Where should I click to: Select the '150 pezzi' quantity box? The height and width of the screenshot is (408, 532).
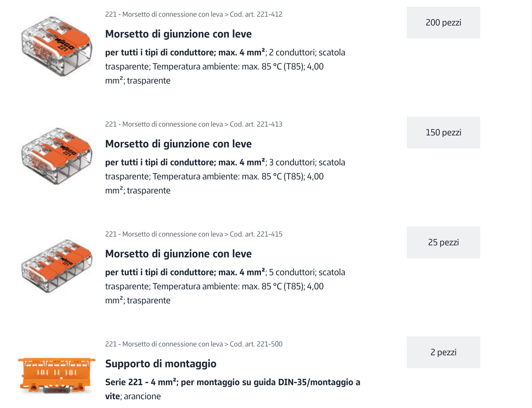tap(443, 133)
